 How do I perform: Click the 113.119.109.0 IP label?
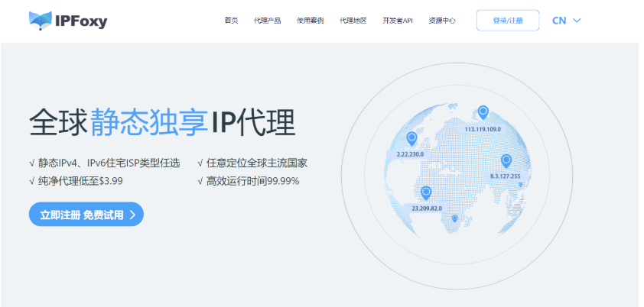483,129
